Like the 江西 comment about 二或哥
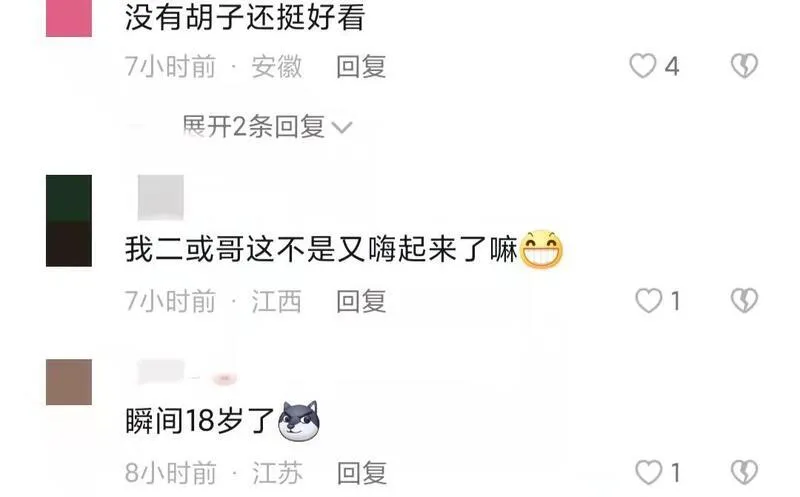 click(x=648, y=301)
